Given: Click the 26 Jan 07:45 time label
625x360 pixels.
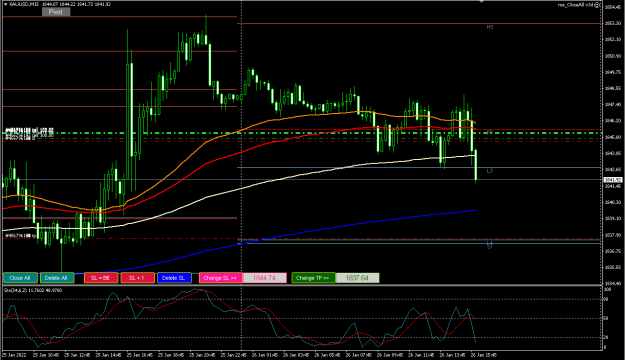Looking at the screenshot, I should point(358,355).
